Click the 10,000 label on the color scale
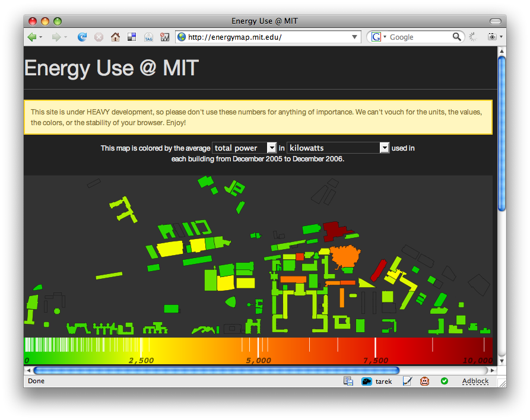 [478, 361]
